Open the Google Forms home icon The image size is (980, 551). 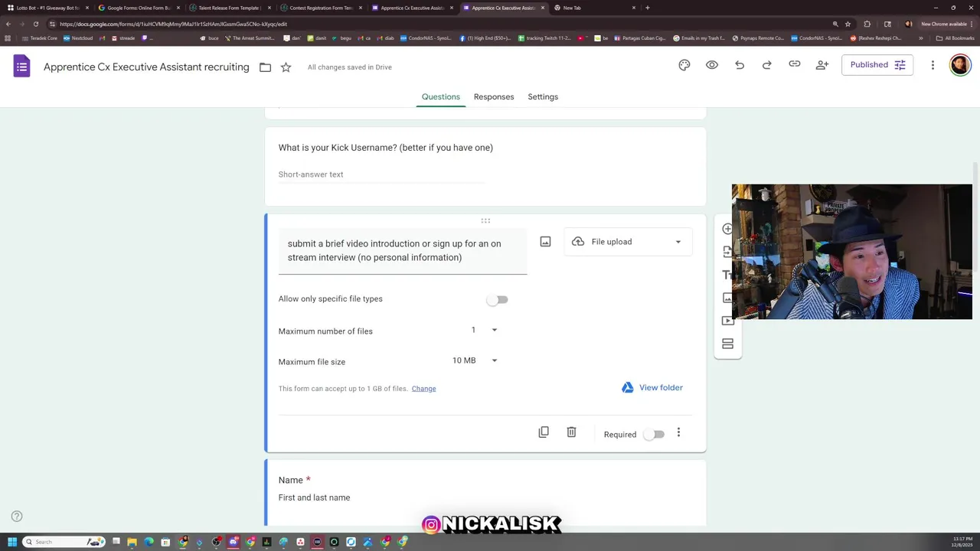pyautogui.click(x=21, y=67)
